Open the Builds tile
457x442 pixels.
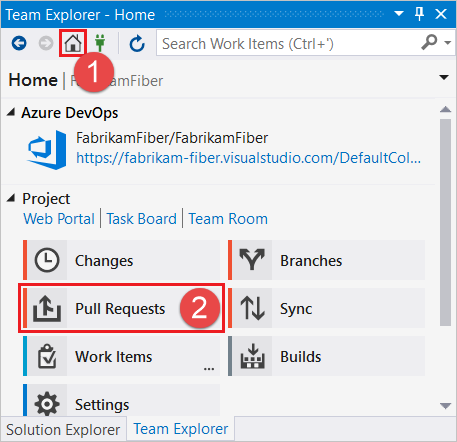[x=326, y=356]
